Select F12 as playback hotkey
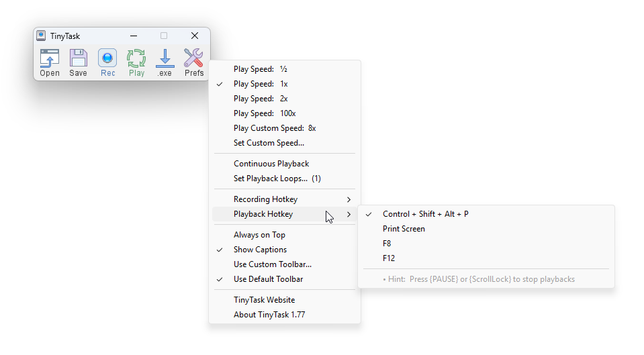 (486, 258)
